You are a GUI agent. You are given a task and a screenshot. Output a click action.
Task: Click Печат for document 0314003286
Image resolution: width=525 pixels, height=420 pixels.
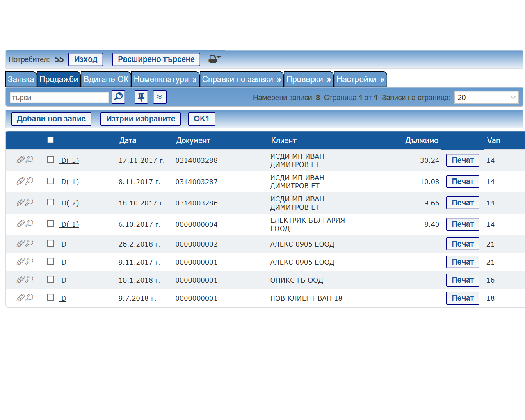(462, 203)
